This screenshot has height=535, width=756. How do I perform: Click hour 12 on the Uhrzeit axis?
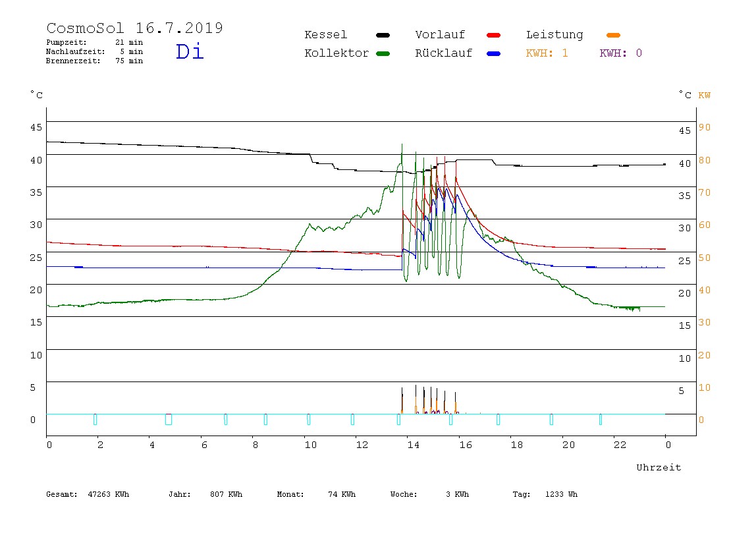pyautogui.click(x=362, y=445)
